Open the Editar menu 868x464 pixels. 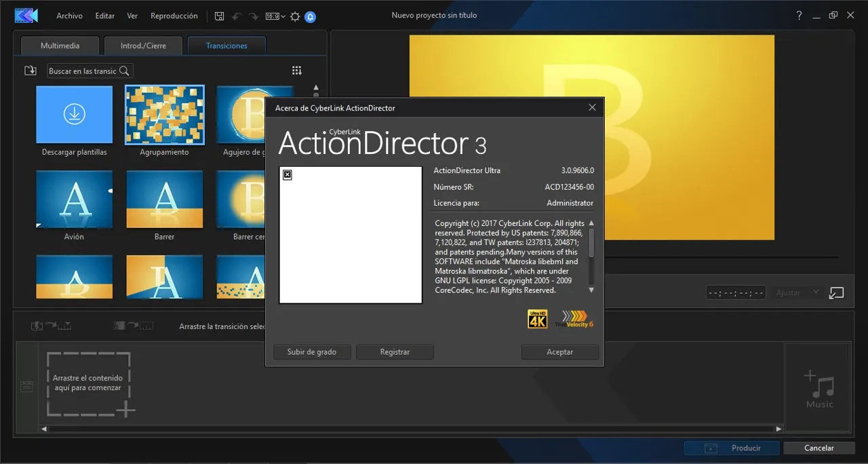pos(105,16)
